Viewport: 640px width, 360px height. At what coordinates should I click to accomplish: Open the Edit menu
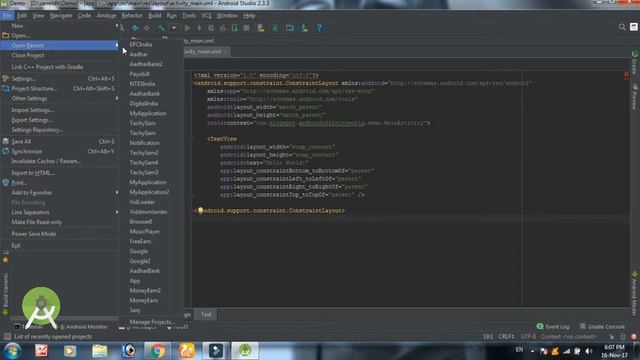[x=22, y=16]
